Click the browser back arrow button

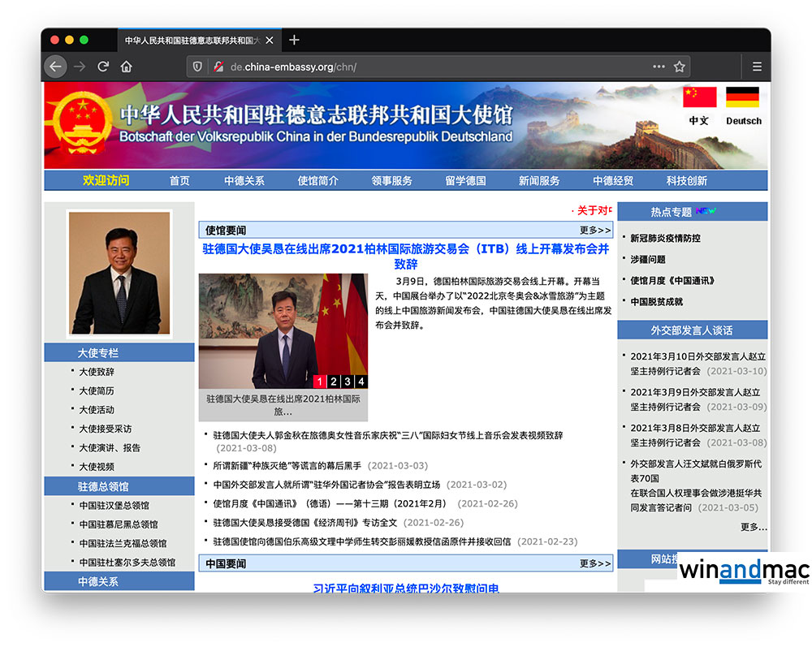(55, 67)
